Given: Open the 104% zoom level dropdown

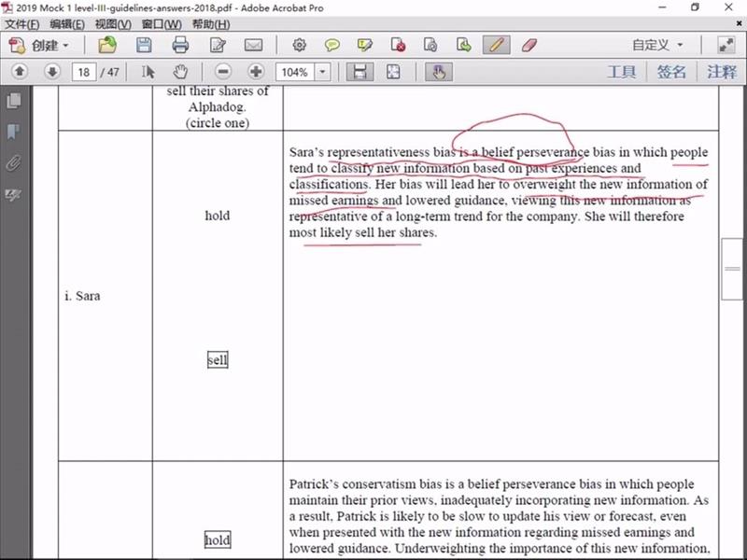Looking at the screenshot, I should (323, 72).
